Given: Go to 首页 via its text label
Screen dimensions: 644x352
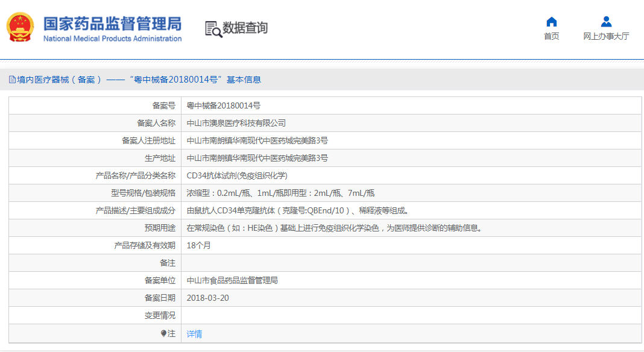Looking at the screenshot, I should point(551,36).
